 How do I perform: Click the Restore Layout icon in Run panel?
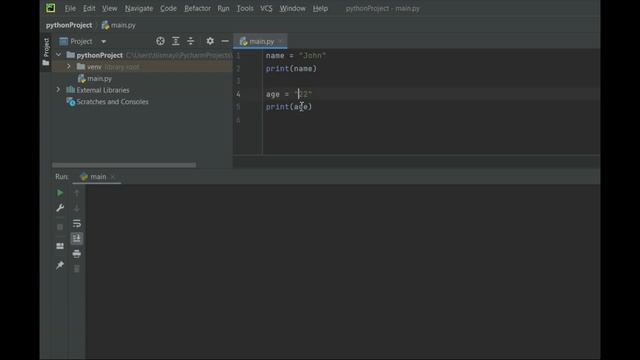[x=60, y=246]
